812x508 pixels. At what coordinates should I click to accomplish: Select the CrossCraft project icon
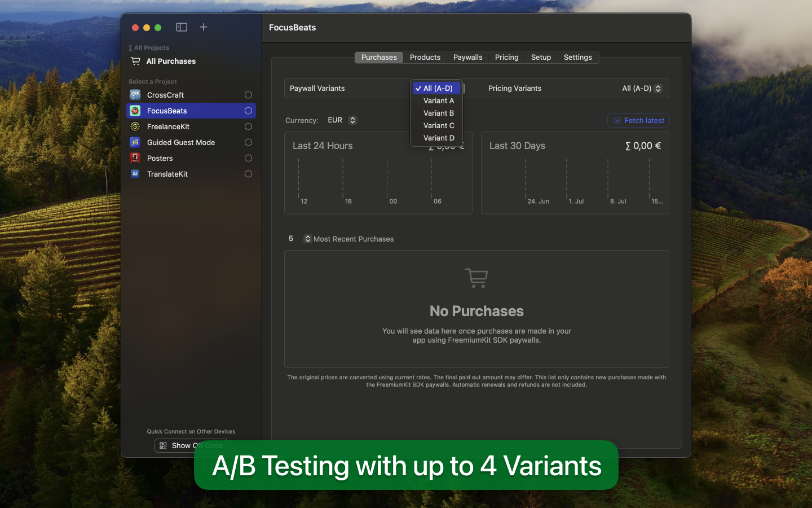(135, 95)
